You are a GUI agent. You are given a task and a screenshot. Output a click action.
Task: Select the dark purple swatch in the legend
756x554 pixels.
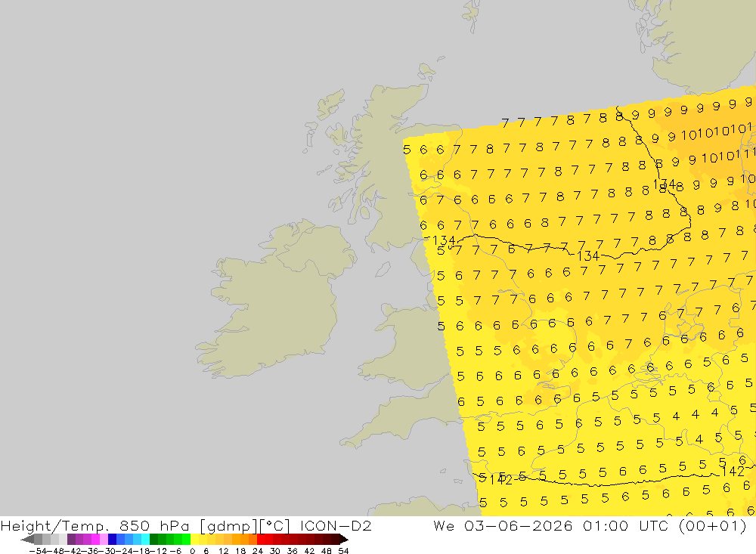coord(71,540)
